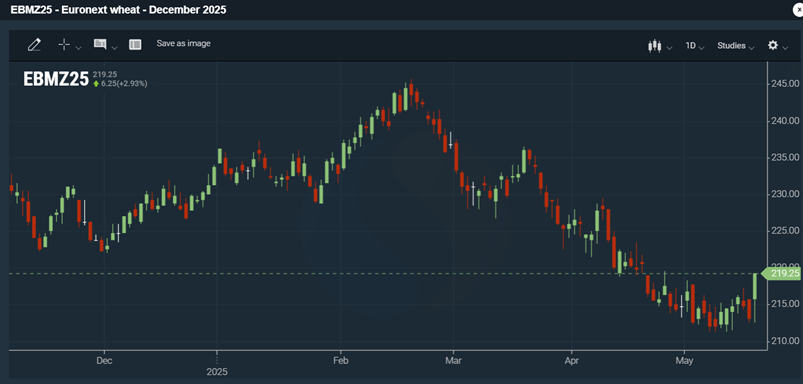Expand the chart type dropdown arrow
The width and height of the screenshot is (803, 384).
(x=669, y=48)
